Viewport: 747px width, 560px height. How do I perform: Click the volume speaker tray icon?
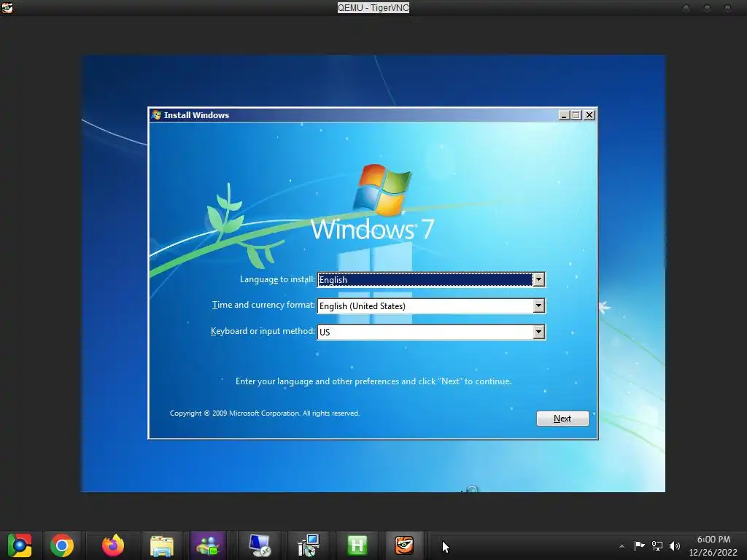(675, 545)
